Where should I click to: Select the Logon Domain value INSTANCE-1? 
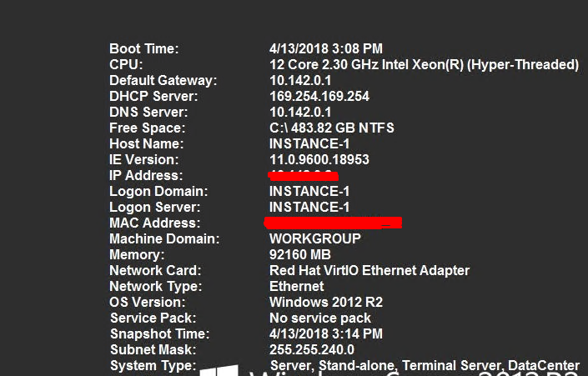[x=309, y=191]
